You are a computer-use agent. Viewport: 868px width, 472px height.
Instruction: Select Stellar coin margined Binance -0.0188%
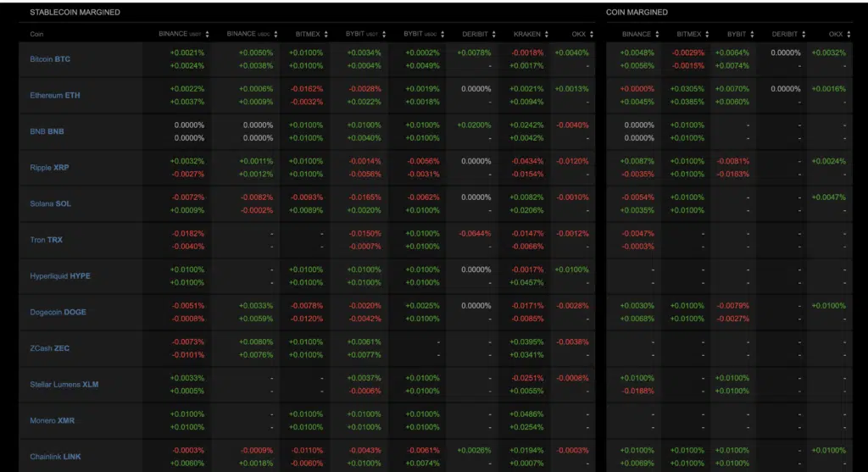[x=637, y=391]
